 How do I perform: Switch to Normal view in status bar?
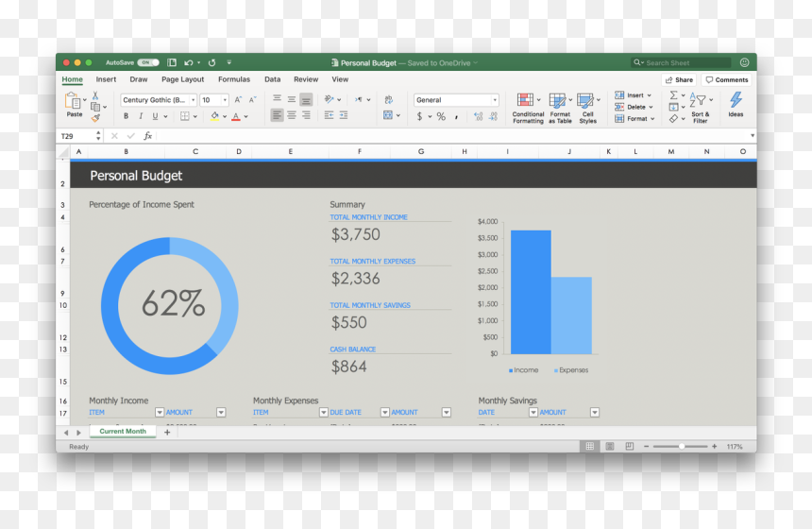590,446
